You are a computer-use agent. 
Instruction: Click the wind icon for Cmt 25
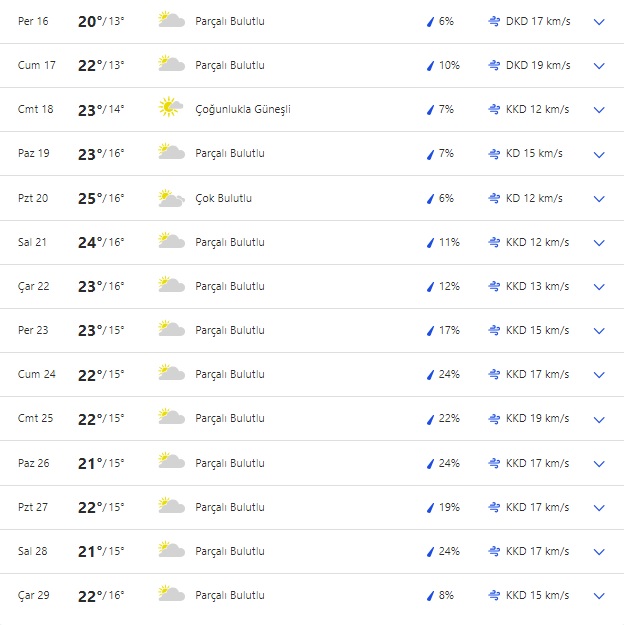coord(494,418)
